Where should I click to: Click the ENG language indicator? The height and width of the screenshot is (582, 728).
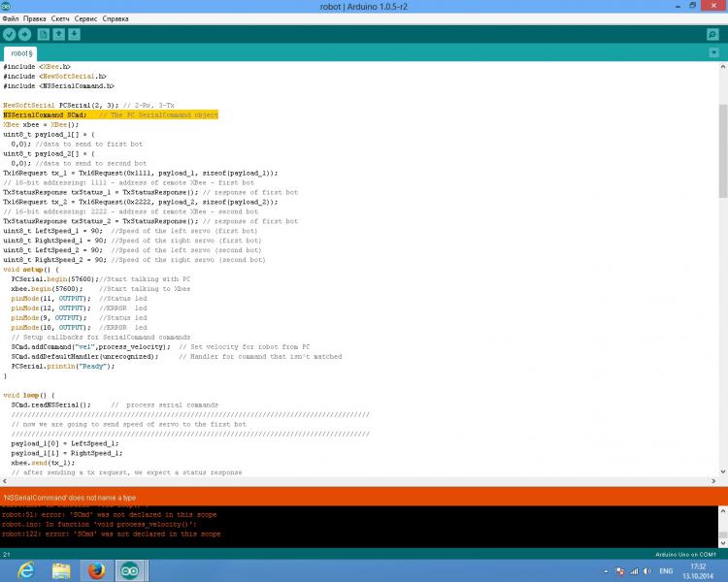pyautogui.click(x=666, y=571)
